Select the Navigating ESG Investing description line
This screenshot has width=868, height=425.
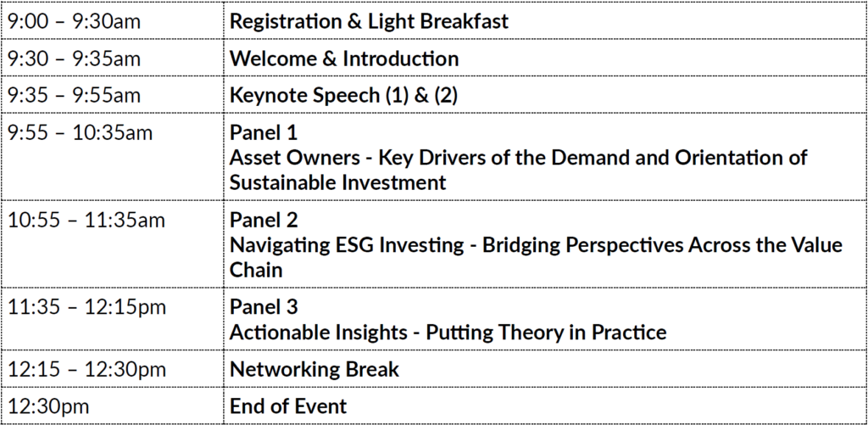[x=536, y=245]
